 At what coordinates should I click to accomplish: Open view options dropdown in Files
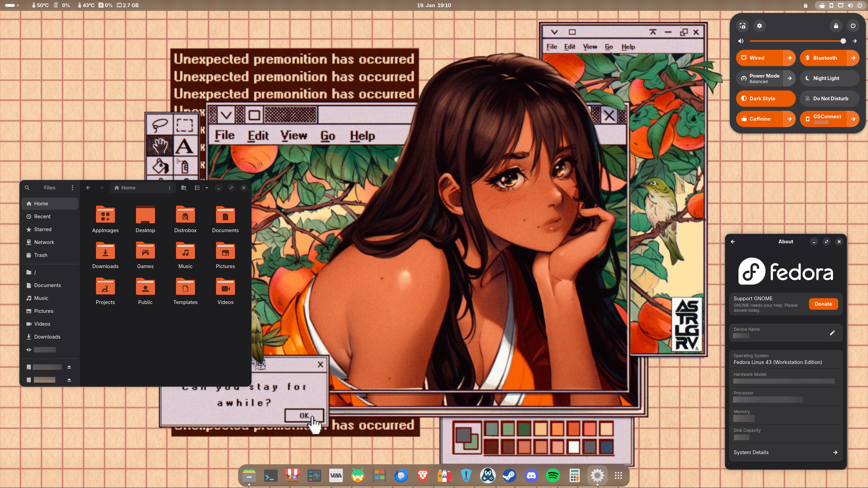tap(207, 188)
